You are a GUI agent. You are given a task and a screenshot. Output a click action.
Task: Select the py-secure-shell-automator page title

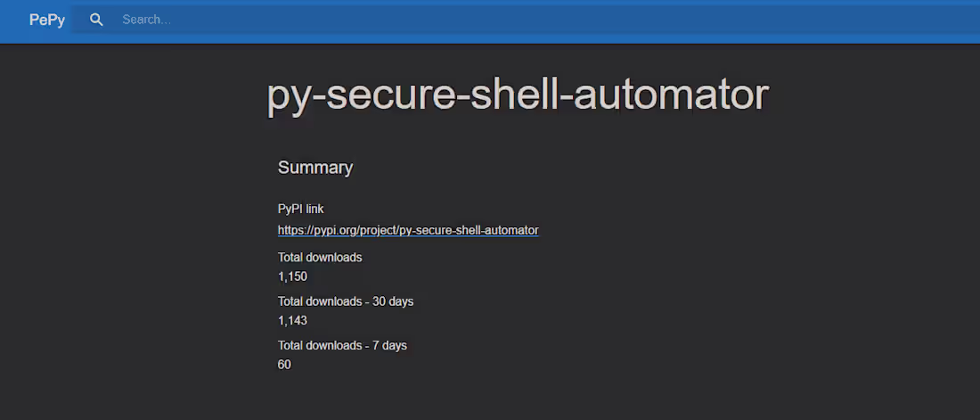tap(518, 95)
